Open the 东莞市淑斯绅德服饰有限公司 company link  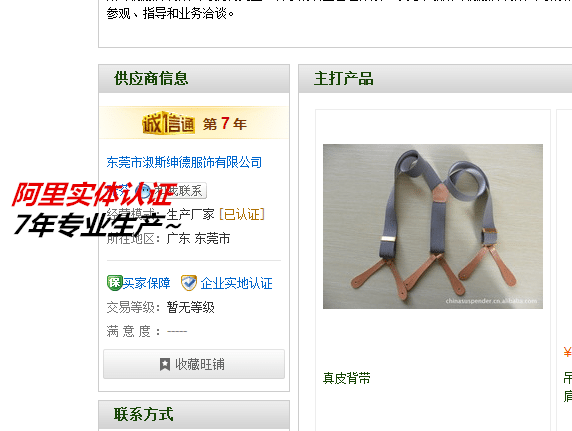point(184,162)
